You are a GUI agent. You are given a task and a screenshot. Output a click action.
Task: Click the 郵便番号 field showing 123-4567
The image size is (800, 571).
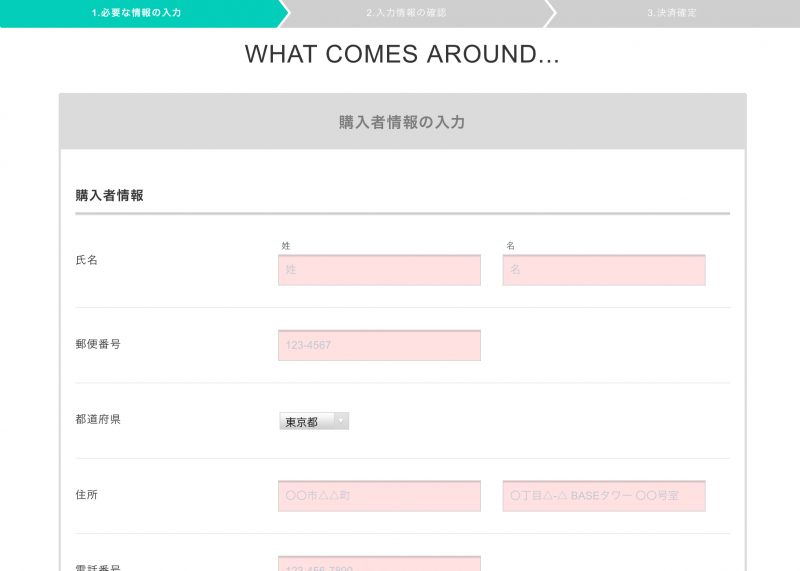coord(379,345)
